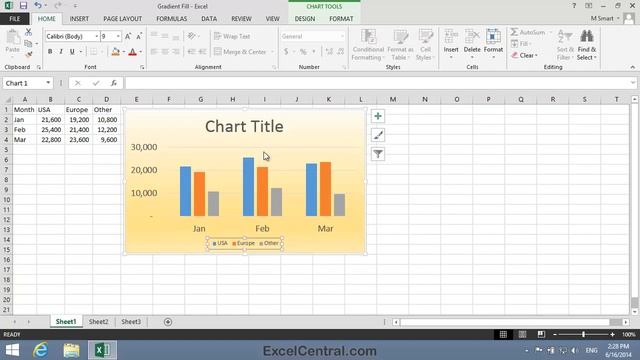Switch to PAGE LAYOUT ribbon tab
Screen dimensions: 640x360
122,19
